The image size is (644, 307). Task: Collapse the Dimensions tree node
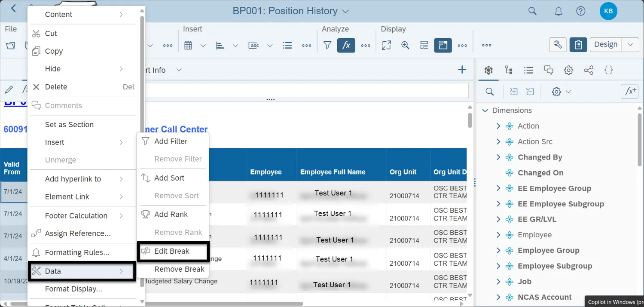pos(485,111)
